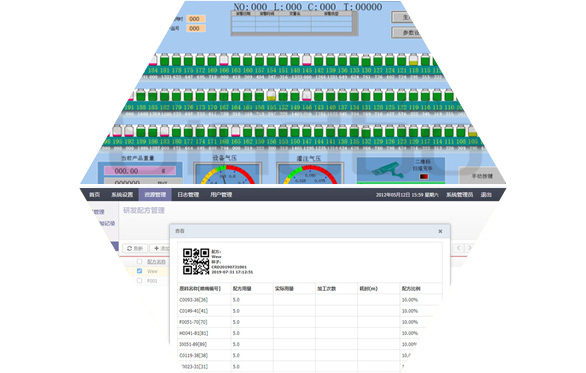Close the recipe view dialog with the X
The width and height of the screenshot is (586, 373).
[440, 231]
